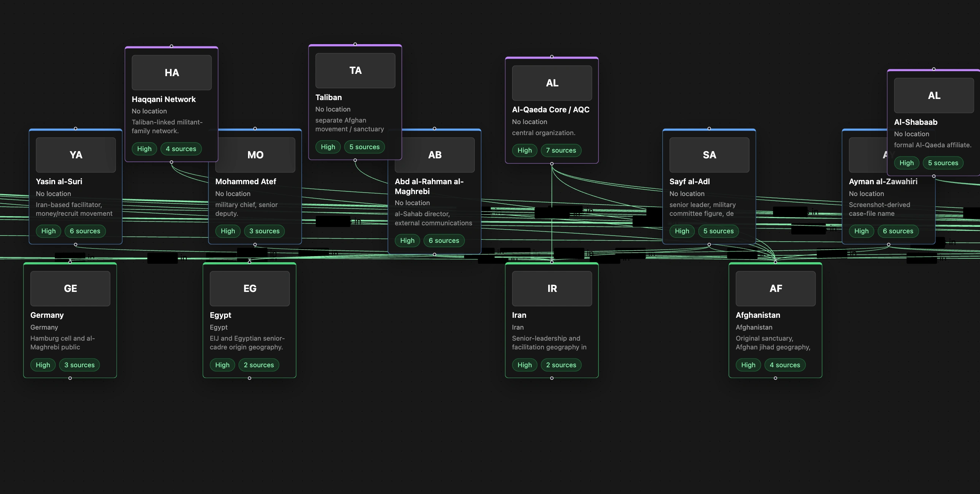Click the High badge on Al-Shabaab card
The width and height of the screenshot is (980, 494).
click(907, 163)
